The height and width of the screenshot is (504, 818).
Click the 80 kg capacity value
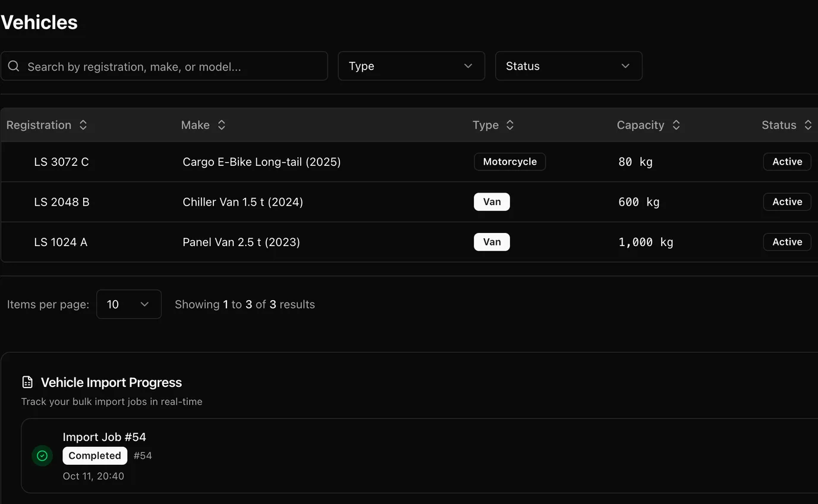[x=635, y=162]
